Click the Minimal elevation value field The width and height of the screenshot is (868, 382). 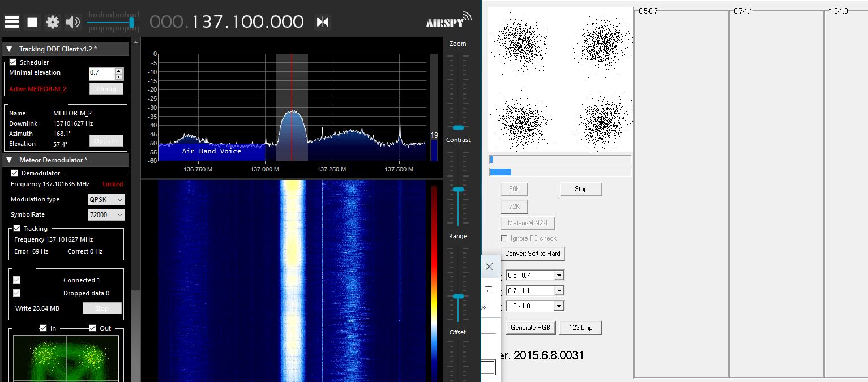coord(102,74)
